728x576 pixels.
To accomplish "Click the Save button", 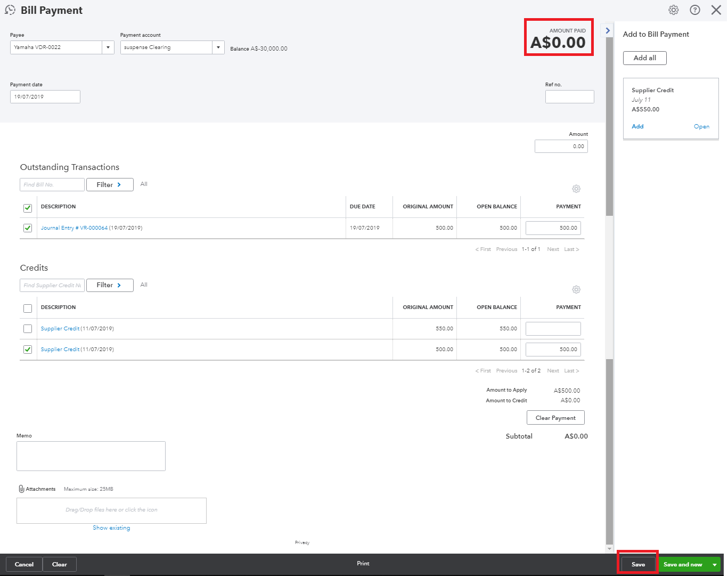I will click(638, 564).
